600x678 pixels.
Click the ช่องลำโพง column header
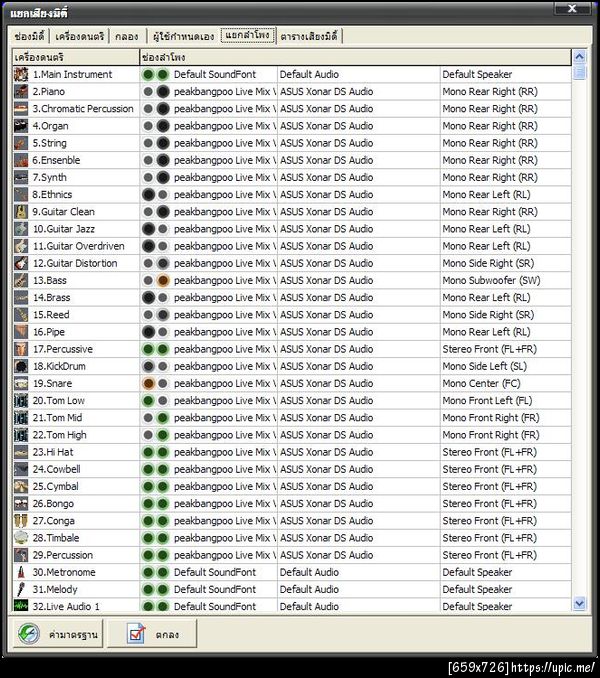pos(355,57)
